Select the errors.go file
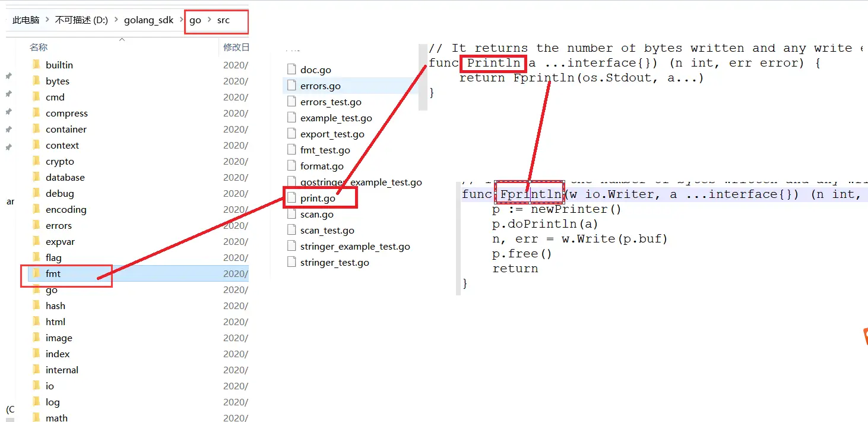 pyautogui.click(x=320, y=86)
